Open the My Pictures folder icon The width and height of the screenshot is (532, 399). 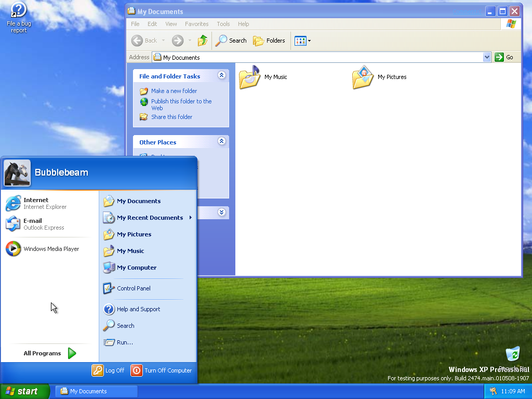363,77
